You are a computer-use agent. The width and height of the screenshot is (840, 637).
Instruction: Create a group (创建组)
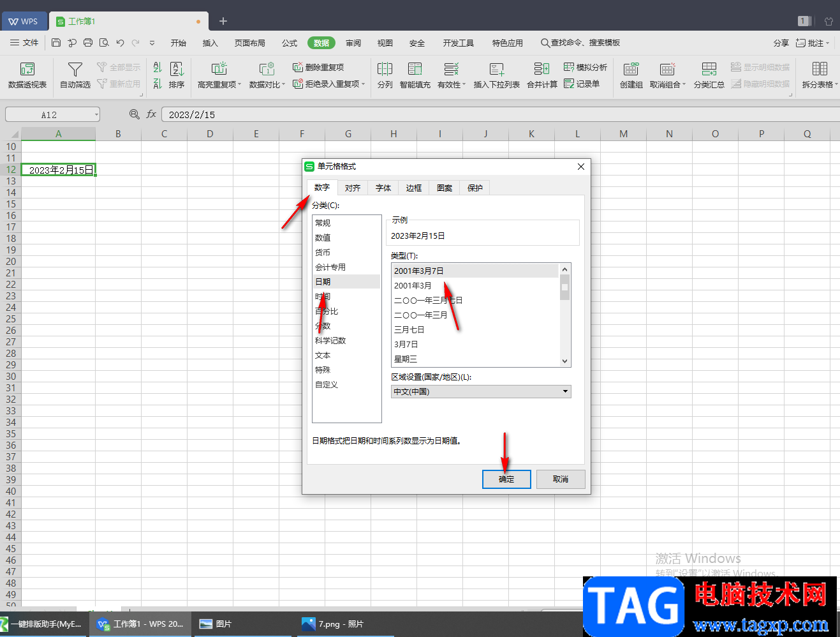click(631, 75)
